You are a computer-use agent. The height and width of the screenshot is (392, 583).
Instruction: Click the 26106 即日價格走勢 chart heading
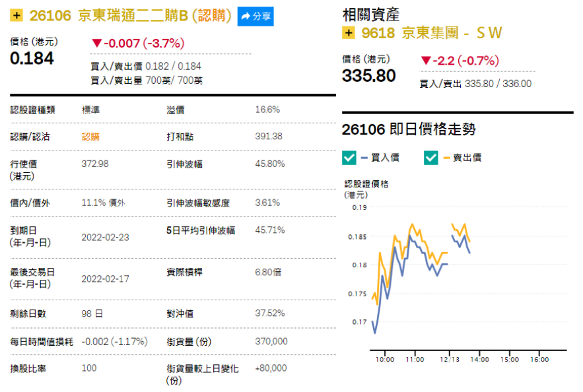pos(409,129)
